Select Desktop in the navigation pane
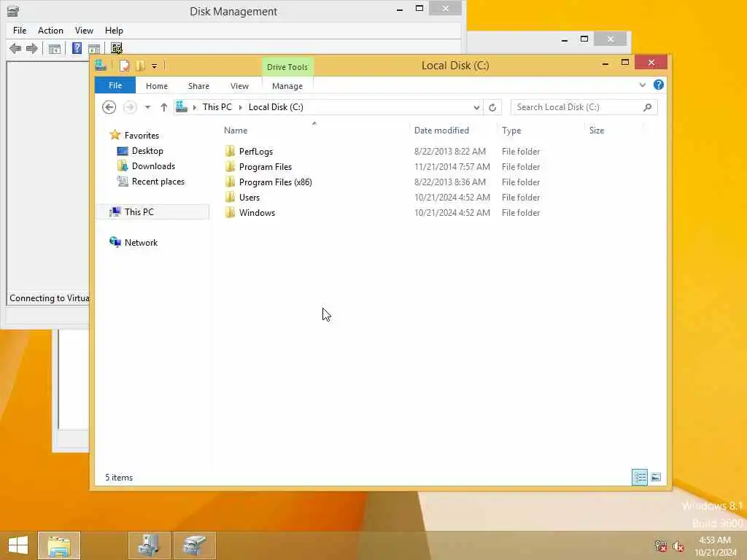Image resolution: width=747 pixels, height=560 pixels. coord(147,151)
